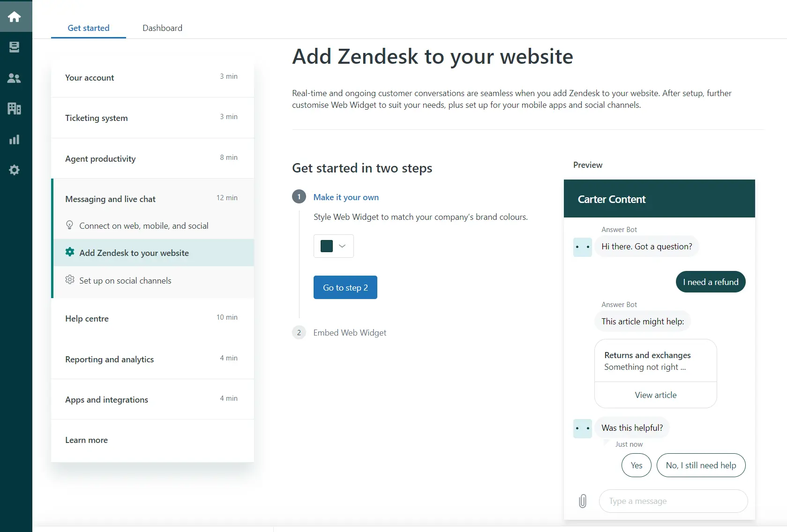Open the brand colour picker dropdown
This screenshot has height=532, width=787.
[x=342, y=246]
